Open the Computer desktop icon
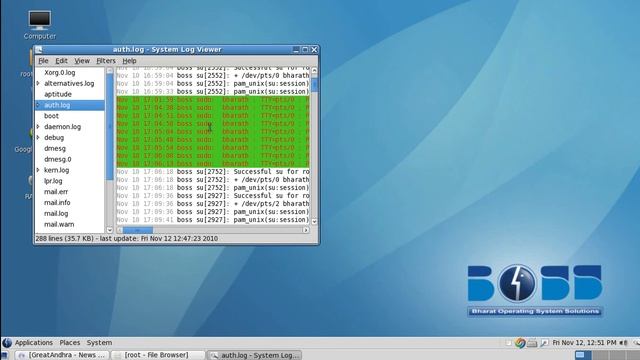 point(40,24)
